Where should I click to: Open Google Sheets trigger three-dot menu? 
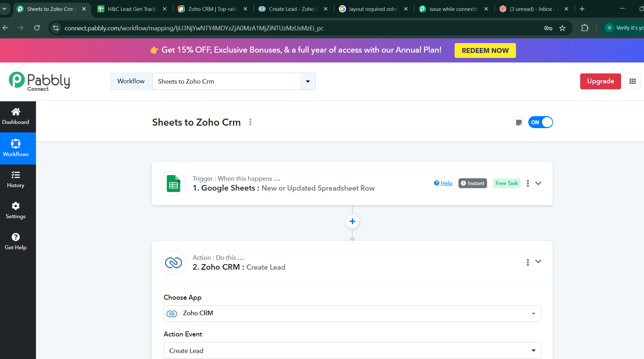point(528,183)
